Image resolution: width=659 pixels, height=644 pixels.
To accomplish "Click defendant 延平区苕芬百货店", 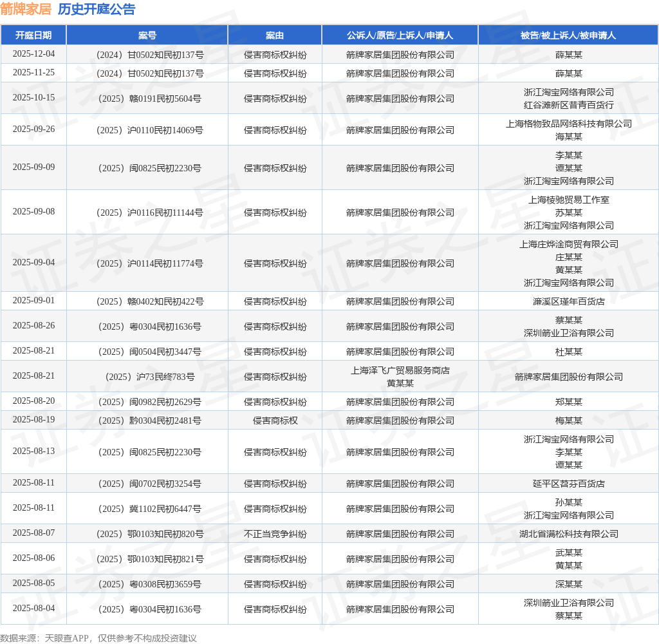I will coord(568,484).
